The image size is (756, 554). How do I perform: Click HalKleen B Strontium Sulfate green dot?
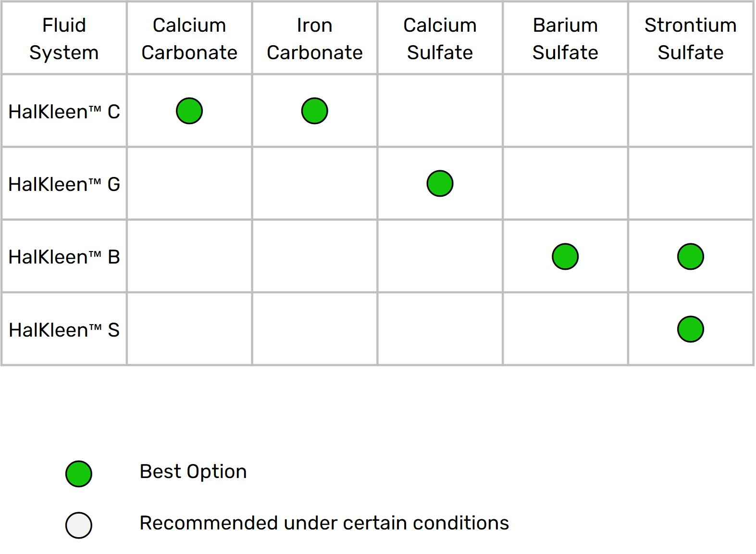click(x=691, y=256)
